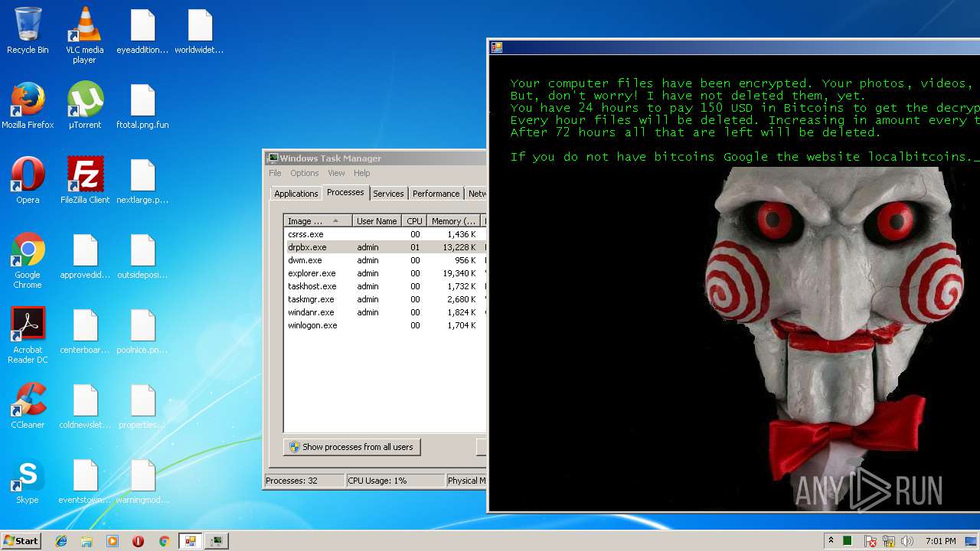Launch FileZilla Client shortcut
Image resolution: width=980 pixels, height=551 pixels.
[x=85, y=181]
